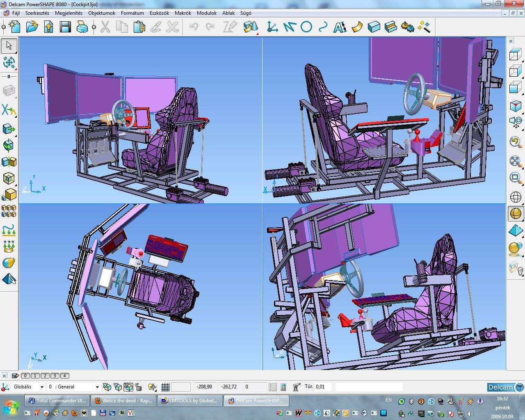
Task: Click the Y coordinate field showing -262,72
Action: (230, 387)
